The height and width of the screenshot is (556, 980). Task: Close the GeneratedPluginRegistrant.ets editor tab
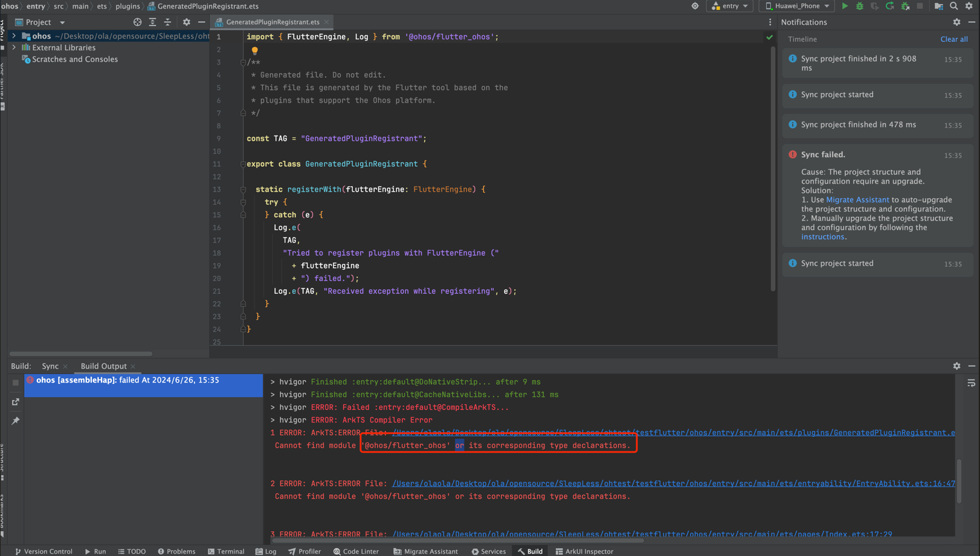pyautogui.click(x=327, y=22)
